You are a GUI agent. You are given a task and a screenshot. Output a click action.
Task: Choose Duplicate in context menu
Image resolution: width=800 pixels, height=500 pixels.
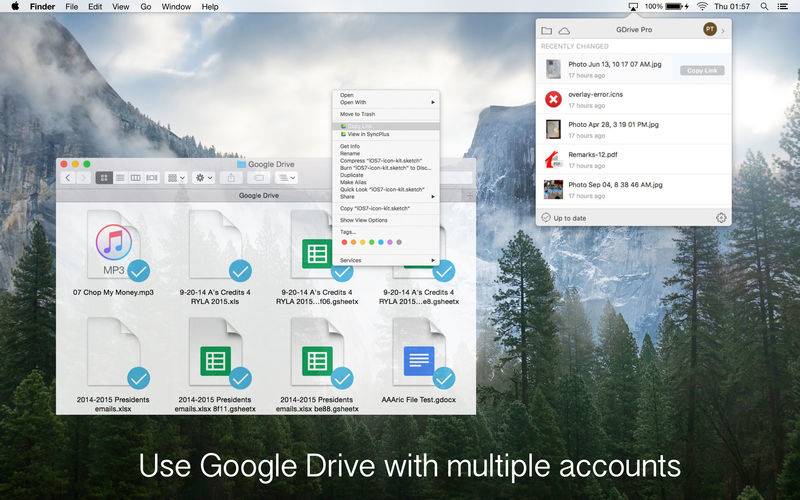(x=385, y=175)
